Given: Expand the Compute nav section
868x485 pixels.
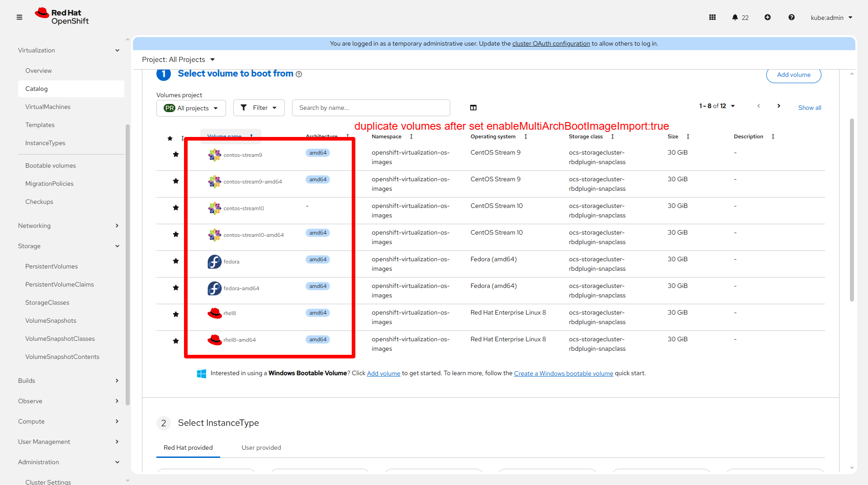Looking at the screenshot, I should coord(69,421).
